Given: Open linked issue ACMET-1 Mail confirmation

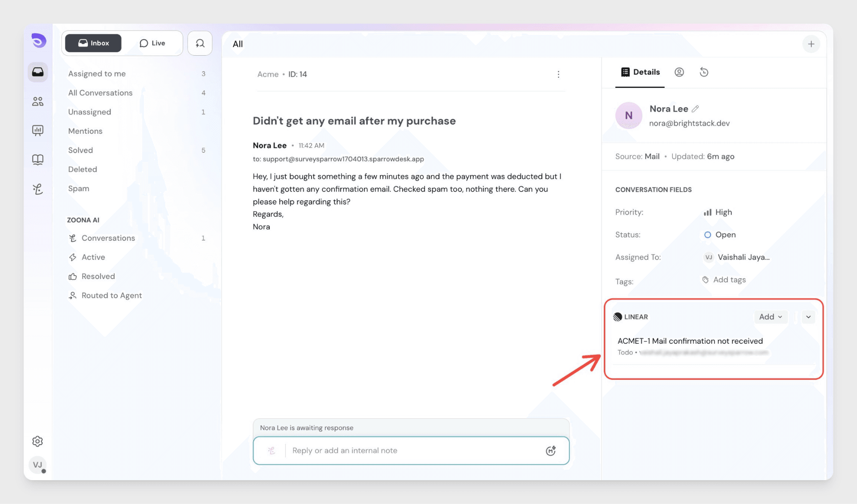Looking at the screenshot, I should tap(690, 341).
